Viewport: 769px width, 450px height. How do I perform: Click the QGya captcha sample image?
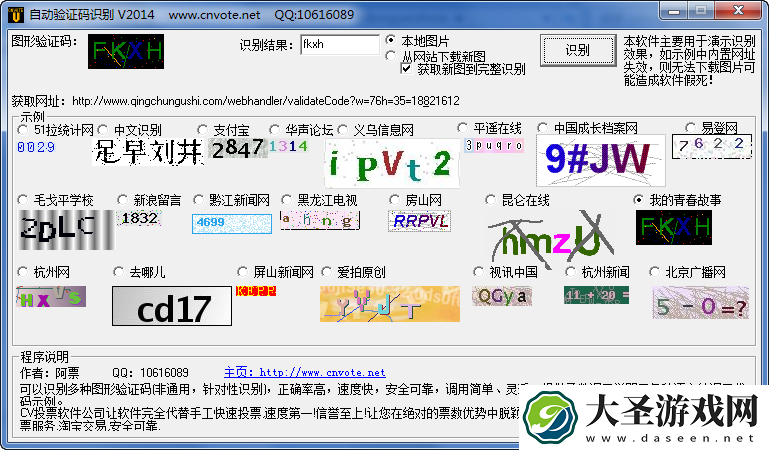coord(502,296)
